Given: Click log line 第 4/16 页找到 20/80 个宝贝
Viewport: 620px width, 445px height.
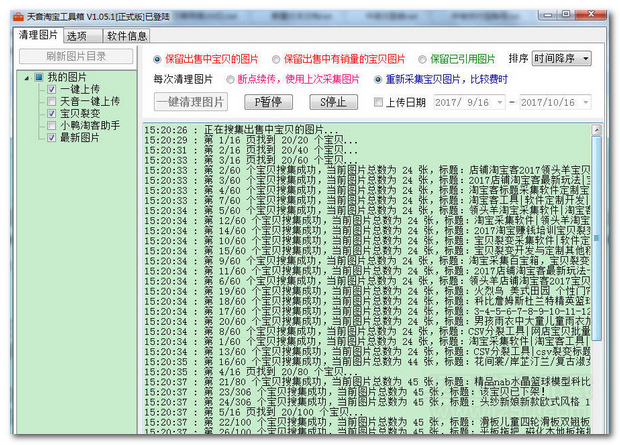Looking at the screenshot, I should (251, 372).
